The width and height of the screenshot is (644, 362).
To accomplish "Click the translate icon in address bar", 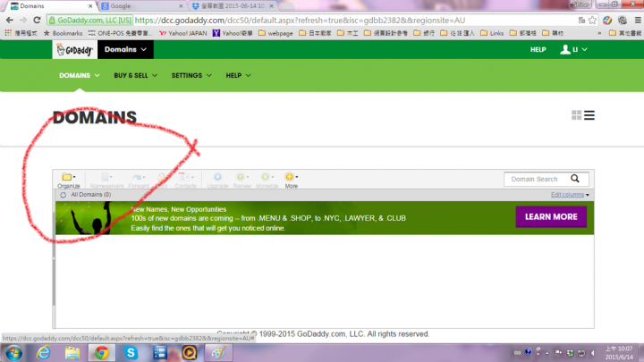I will click(581, 20).
